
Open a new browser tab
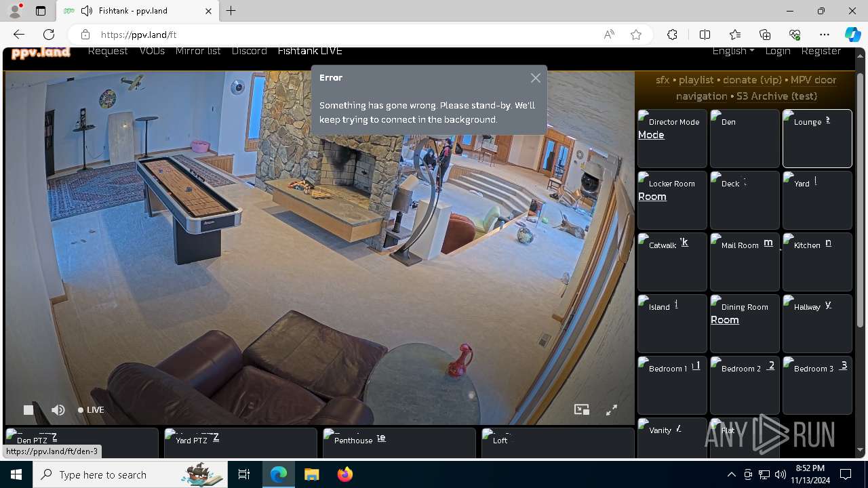[231, 11]
